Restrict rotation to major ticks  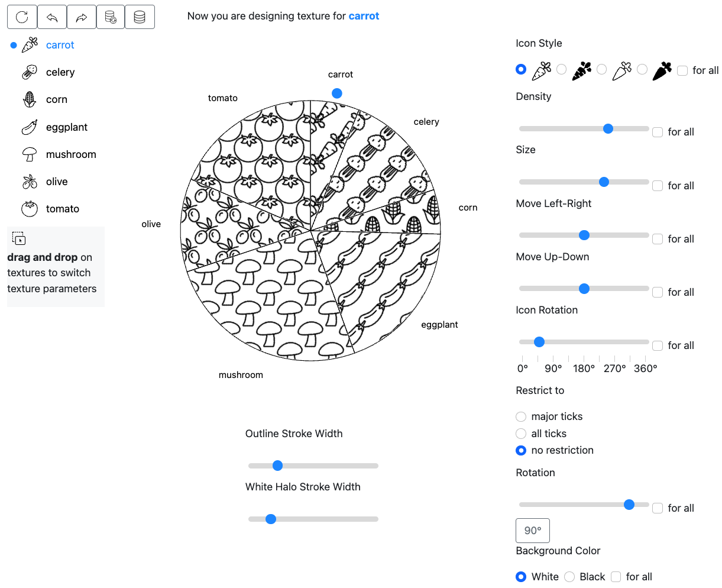click(x=521, y=417)
